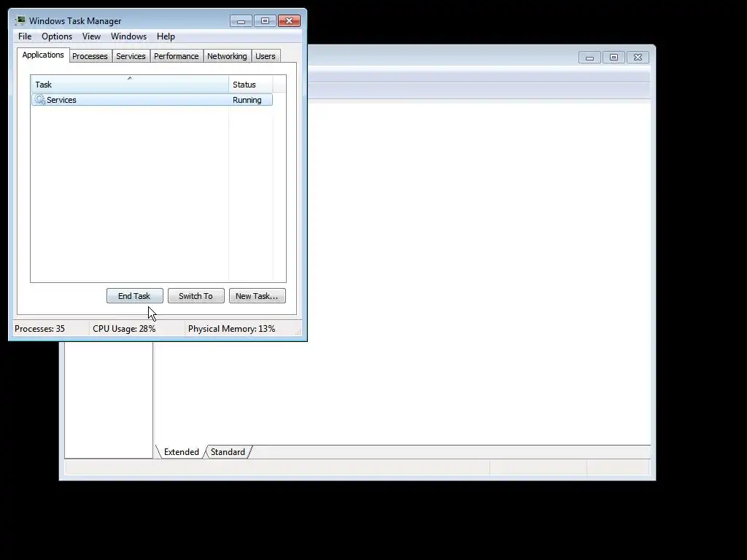Open the Options menu
The height and width of the screenshot is (560, 747).
(57, 36)
